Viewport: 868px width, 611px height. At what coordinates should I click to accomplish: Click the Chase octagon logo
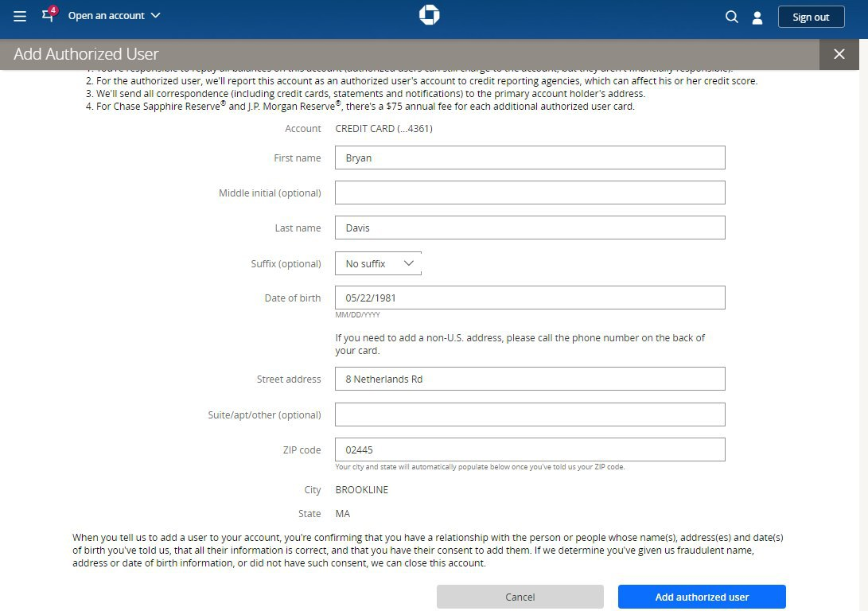point(429,15)
